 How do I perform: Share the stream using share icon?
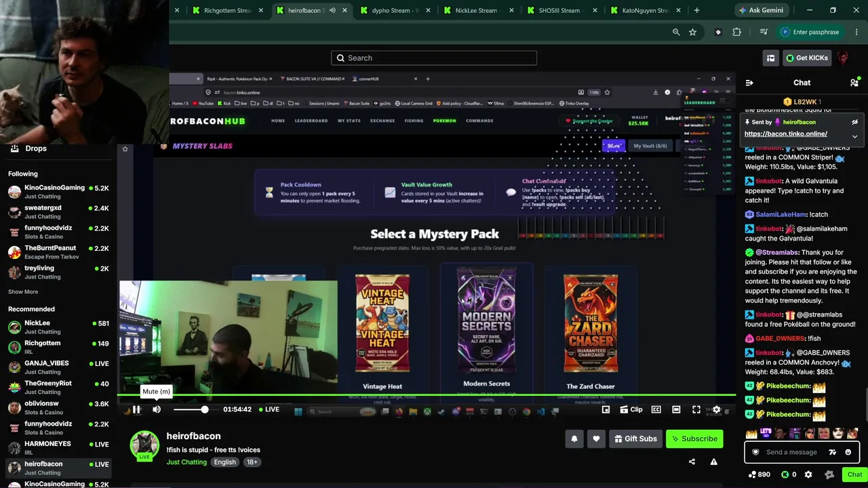692,462
